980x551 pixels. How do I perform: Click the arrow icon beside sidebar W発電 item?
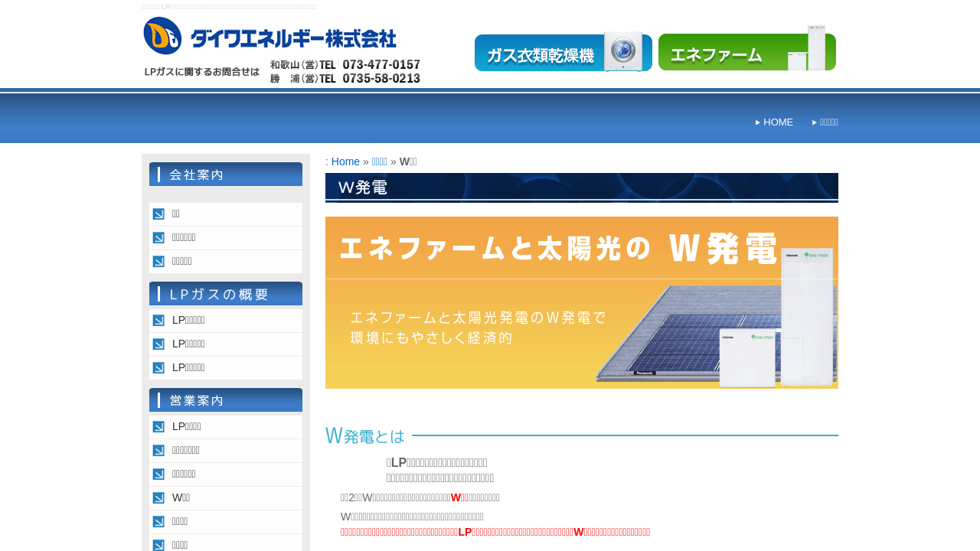(158, 498)
